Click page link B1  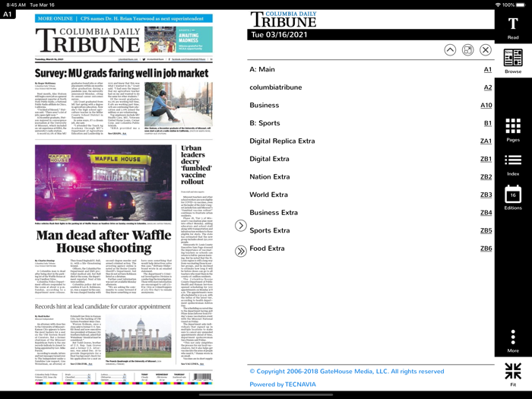pyautogui.click(x=488, y=123)
